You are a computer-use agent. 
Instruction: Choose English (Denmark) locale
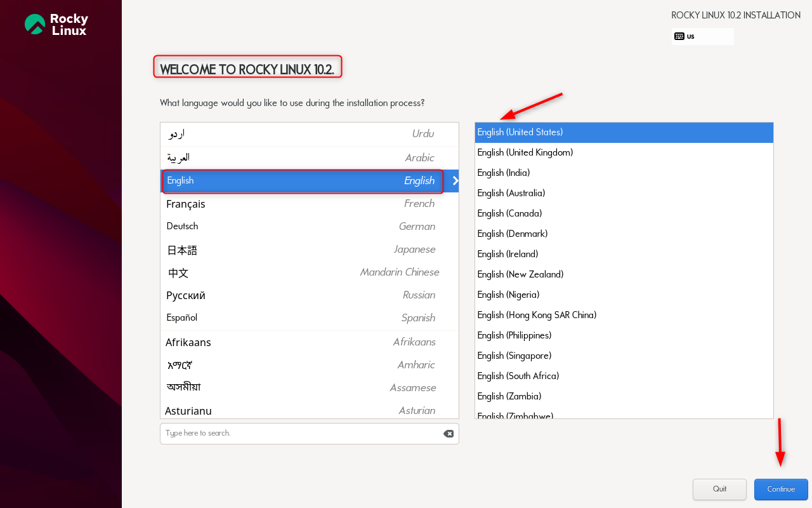pyautogui.click(x=624, y=234)
